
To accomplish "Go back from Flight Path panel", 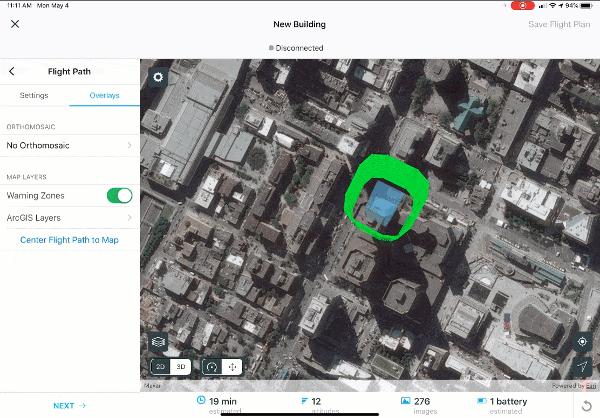I will (x=12, y=71).
